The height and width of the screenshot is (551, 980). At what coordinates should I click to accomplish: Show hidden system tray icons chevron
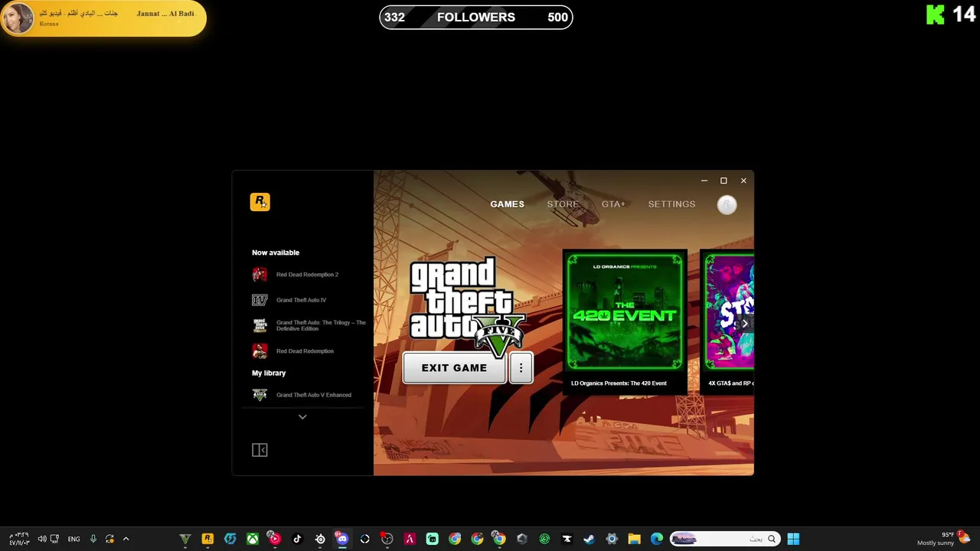[126, 539]
